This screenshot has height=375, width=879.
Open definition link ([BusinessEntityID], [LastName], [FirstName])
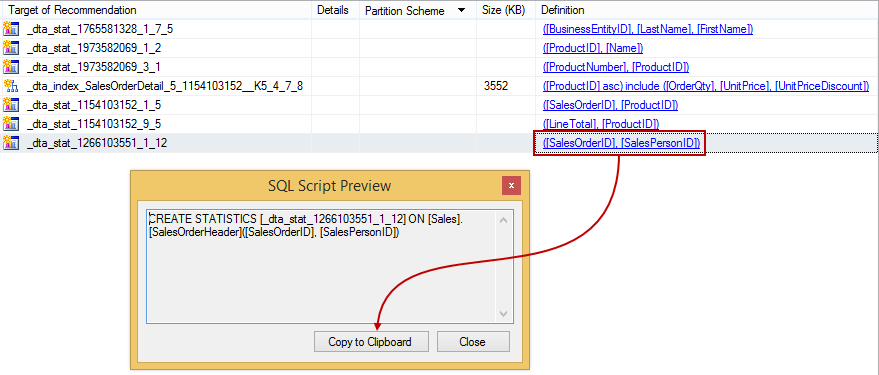click(647, 29)
